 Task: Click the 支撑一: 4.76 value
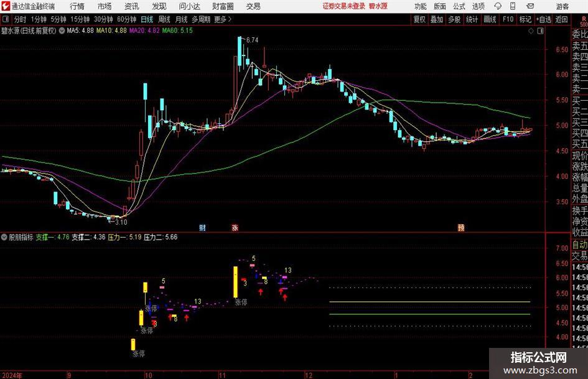[x=52, y=237]
